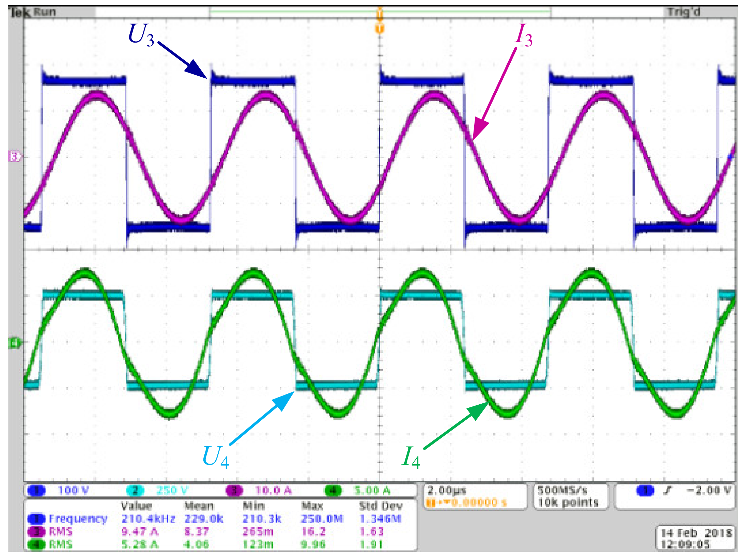Viewport: 743px width, 560px height.
Task: Select the channel 4 RMS measurement row
Action: point(61,544)
